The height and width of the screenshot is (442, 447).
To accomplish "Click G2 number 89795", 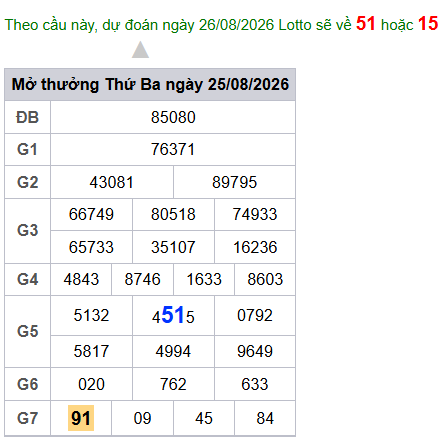I will click(234, 182).
